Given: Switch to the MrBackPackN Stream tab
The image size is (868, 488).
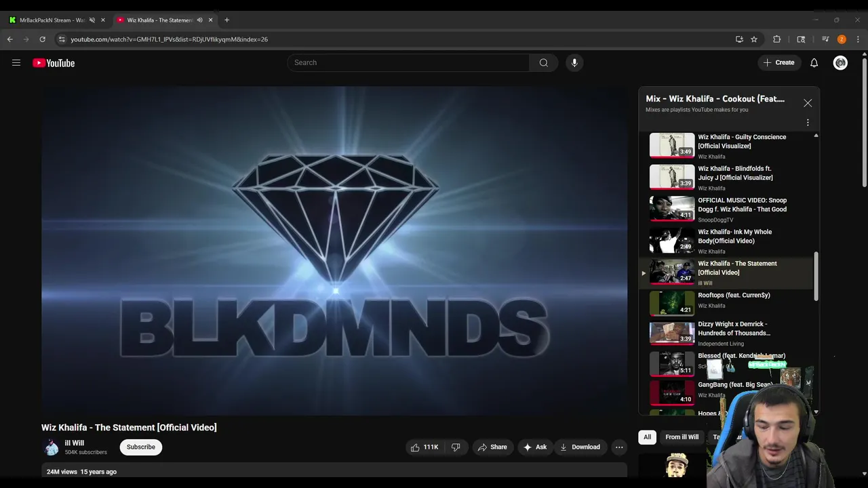Looking at the screenshot, I should click(51, 20).
